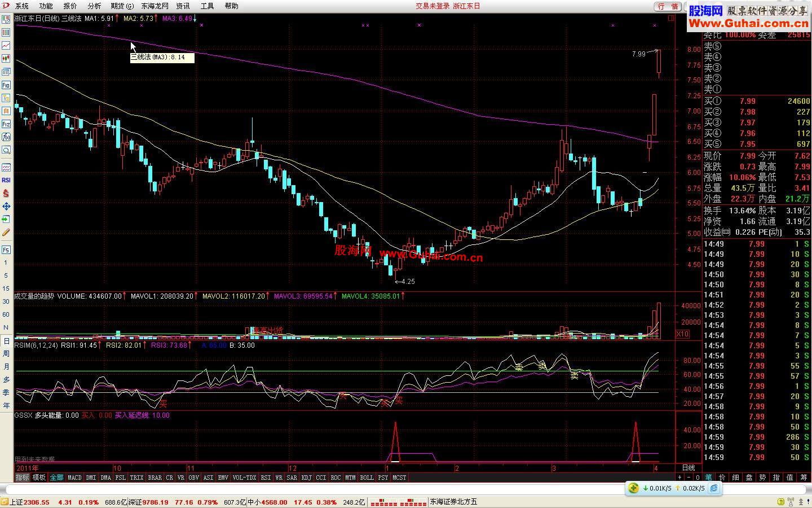The width and height of the screenshot is (812, 508).
Task: Click the F10 company info icon in left toolbar
Action: 6,85
